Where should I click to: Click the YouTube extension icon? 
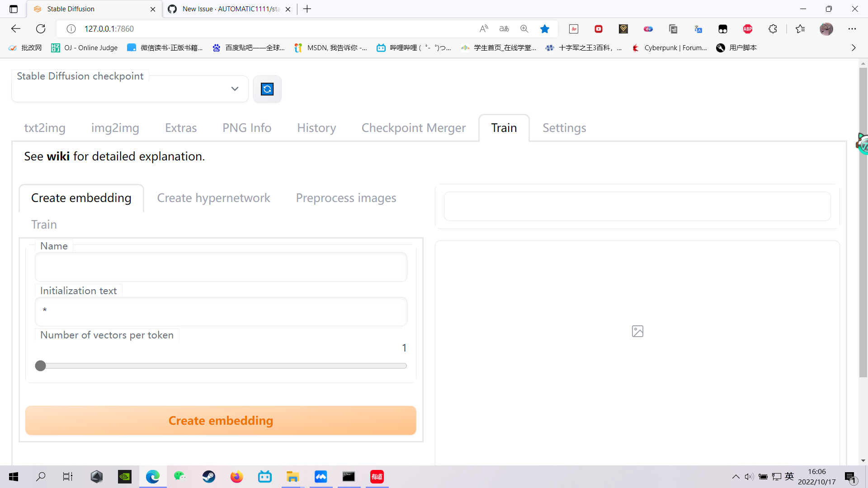(599, 28)
